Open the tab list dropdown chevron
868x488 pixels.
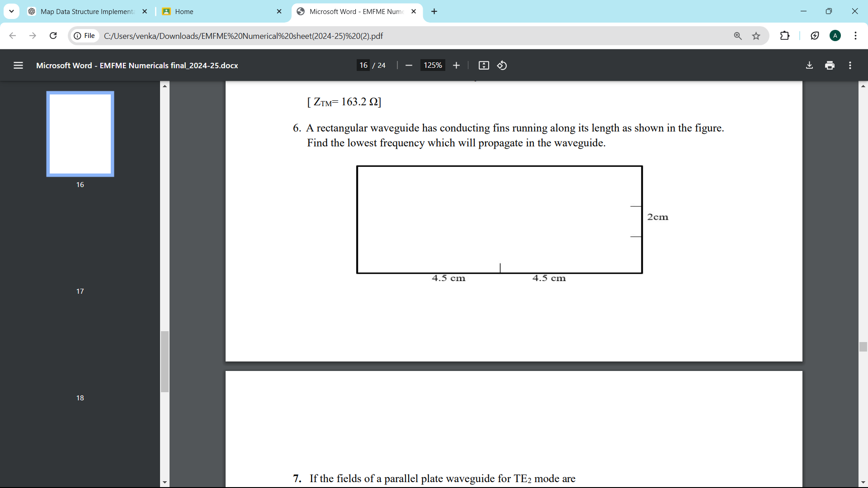click(11, 11)
